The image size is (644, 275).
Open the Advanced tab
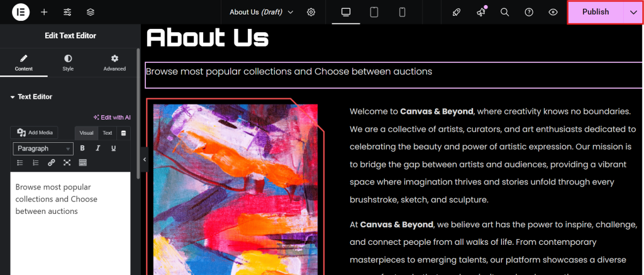pyautogui.click(x=114, y=62)
